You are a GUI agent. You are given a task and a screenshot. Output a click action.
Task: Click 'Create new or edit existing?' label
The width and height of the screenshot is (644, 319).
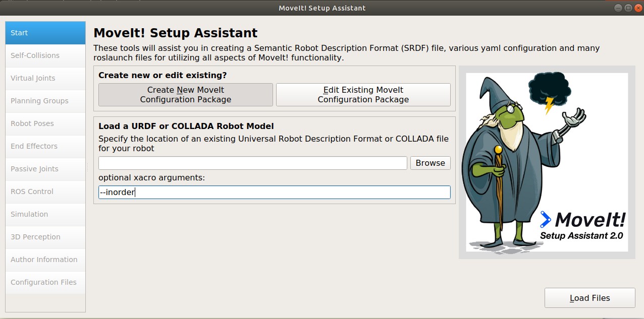(x=163, y=75)
